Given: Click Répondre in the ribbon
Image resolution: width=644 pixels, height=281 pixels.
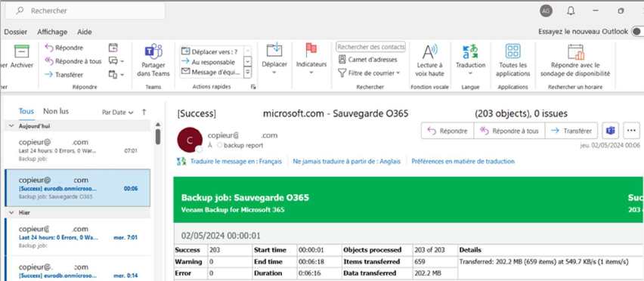Looking at the screenshot, I should (x=63, y=48).
